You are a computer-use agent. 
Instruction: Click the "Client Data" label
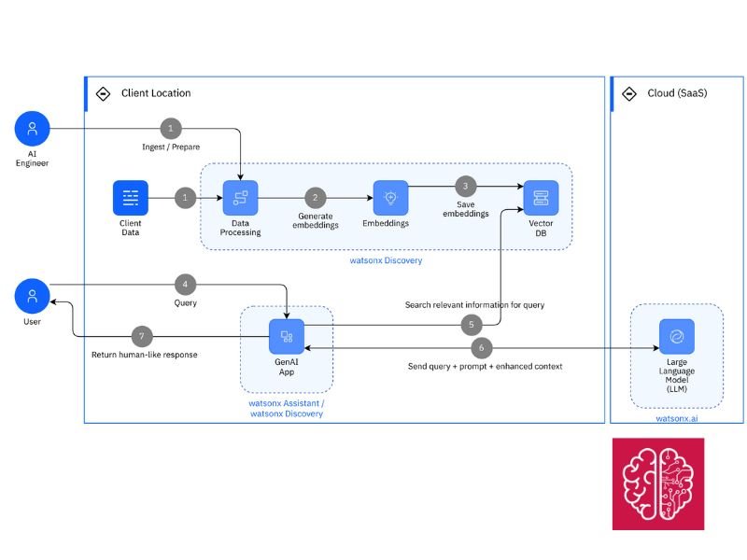(x=130, y=228)
